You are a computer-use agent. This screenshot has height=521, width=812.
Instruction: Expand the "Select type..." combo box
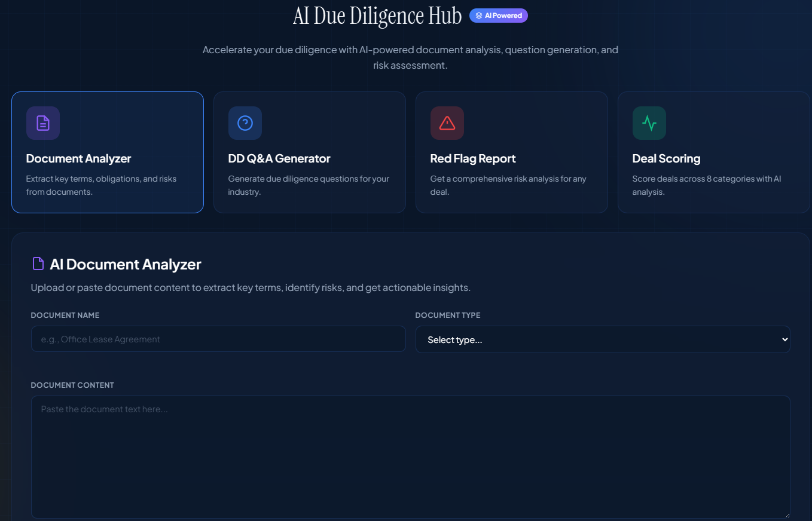click(x=603, y=339)
